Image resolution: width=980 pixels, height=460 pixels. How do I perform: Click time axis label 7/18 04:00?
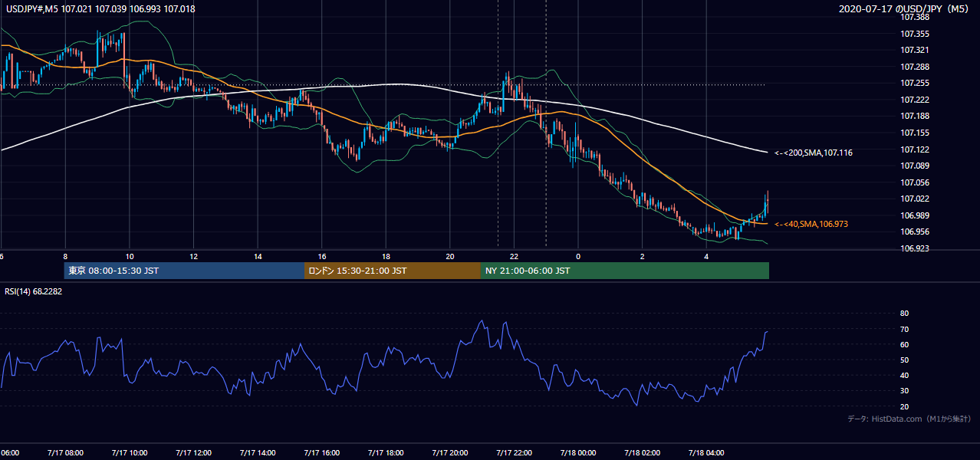click(706, 453)
